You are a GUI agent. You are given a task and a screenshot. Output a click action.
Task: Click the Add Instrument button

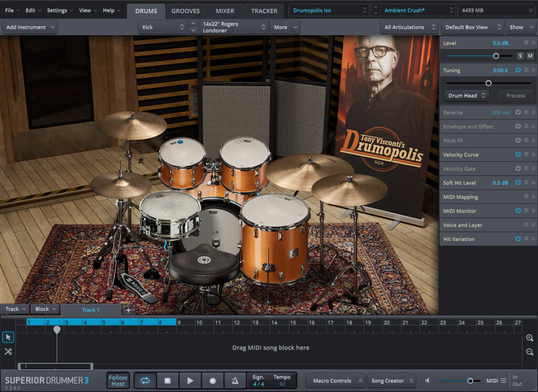[30, 27]
